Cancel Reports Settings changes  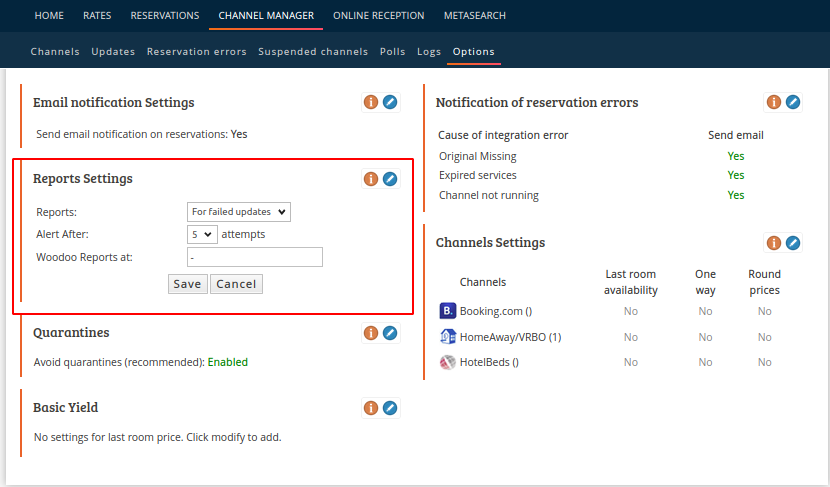(236, 284)
